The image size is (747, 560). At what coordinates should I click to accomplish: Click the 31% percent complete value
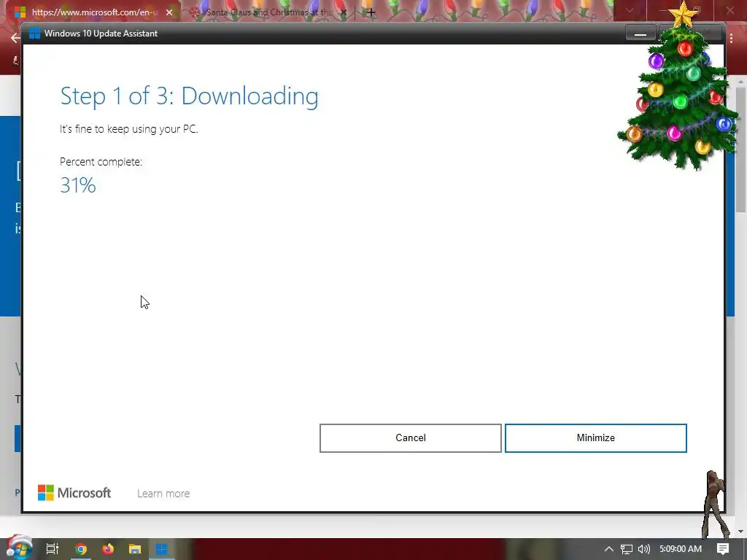tap(78, 185)
